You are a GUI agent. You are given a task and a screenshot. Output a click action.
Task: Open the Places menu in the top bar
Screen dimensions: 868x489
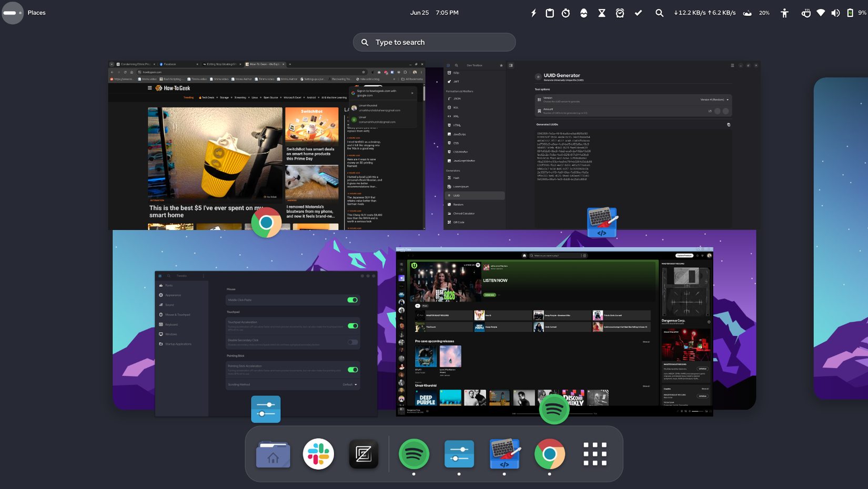(x=36, y=13)
